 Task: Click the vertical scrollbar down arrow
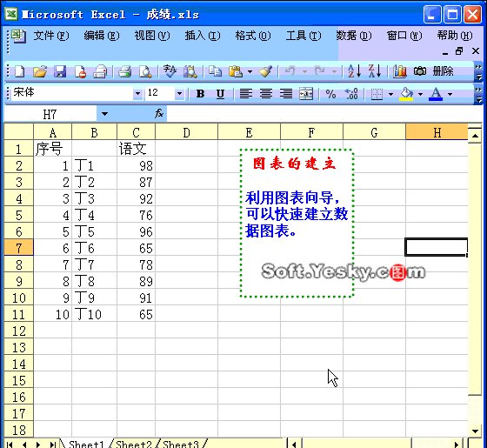point(475,431)
